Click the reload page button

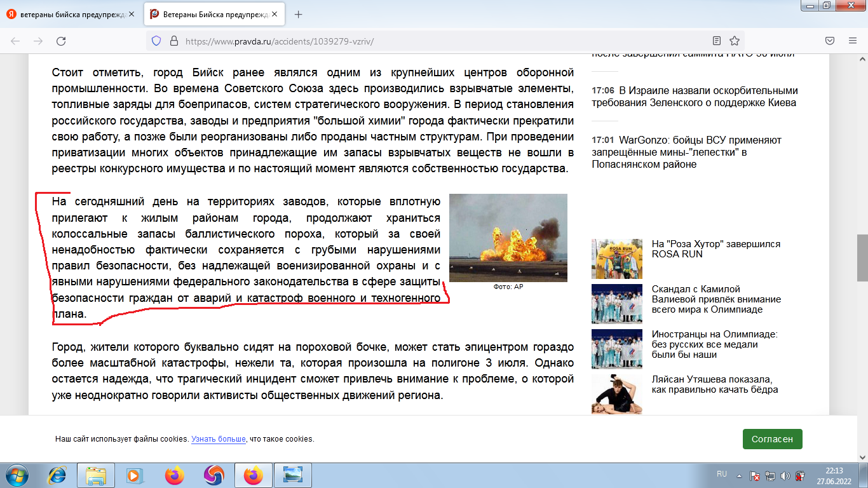61,41
